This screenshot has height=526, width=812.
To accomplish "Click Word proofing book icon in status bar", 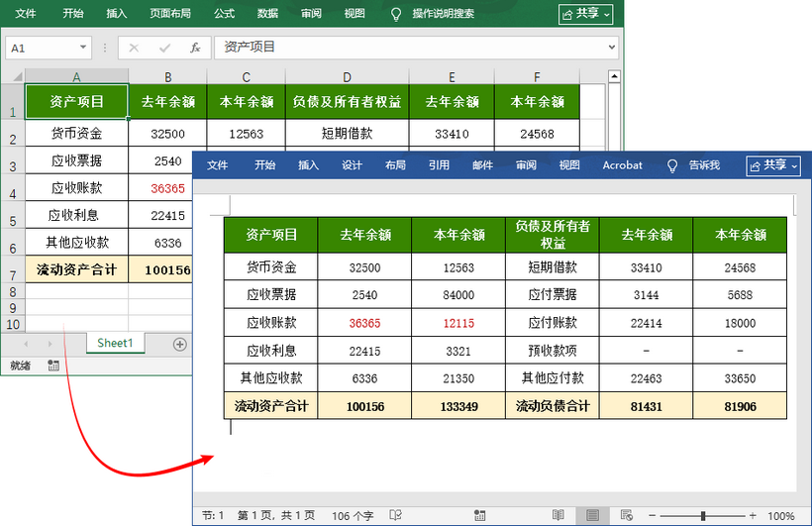I will pos(396,515).
